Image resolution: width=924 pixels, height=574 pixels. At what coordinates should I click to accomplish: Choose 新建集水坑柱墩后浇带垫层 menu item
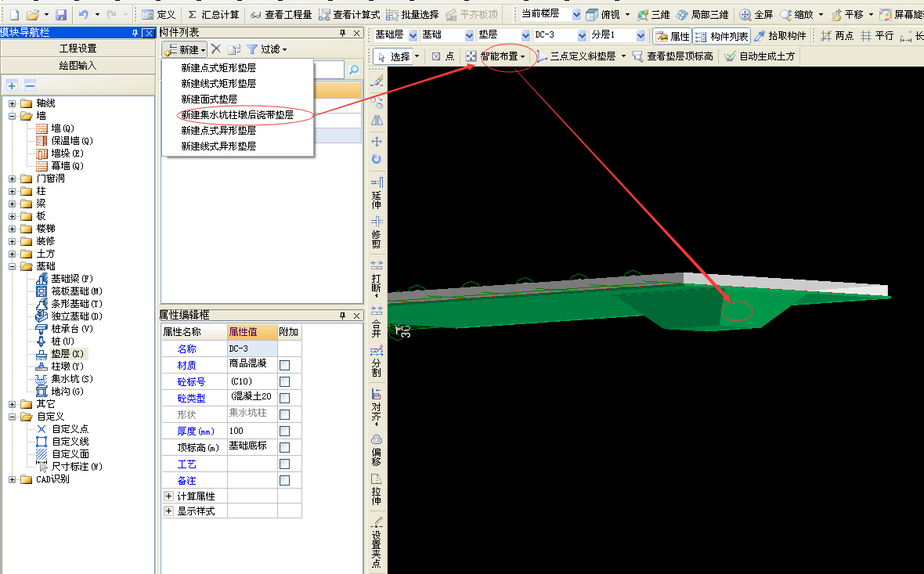click(237, 115)
